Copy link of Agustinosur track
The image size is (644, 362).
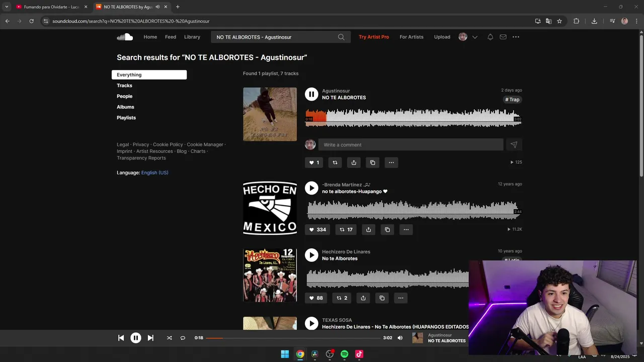pyautogui.click(x=372, y=162)
